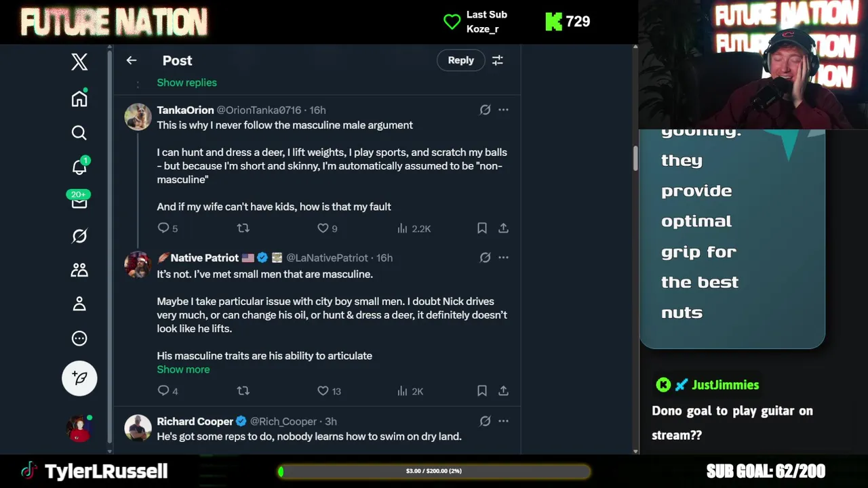
Task: Open the X home feed icon
Action: (79, 99)
